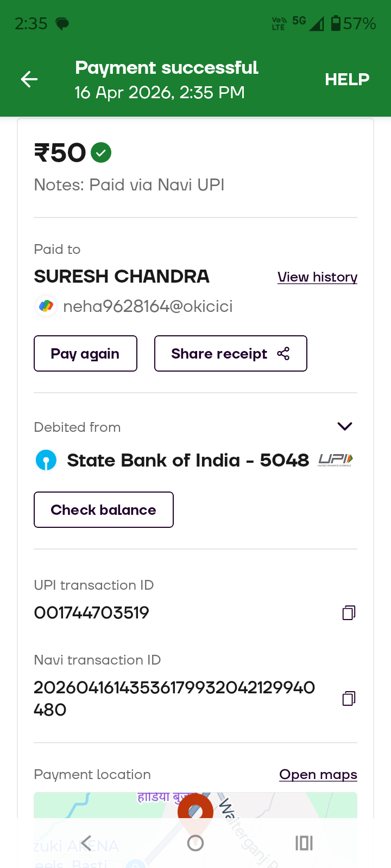Tap the State Bank of India logo
This screenshot has height=868, width=391.
point(46,460)
